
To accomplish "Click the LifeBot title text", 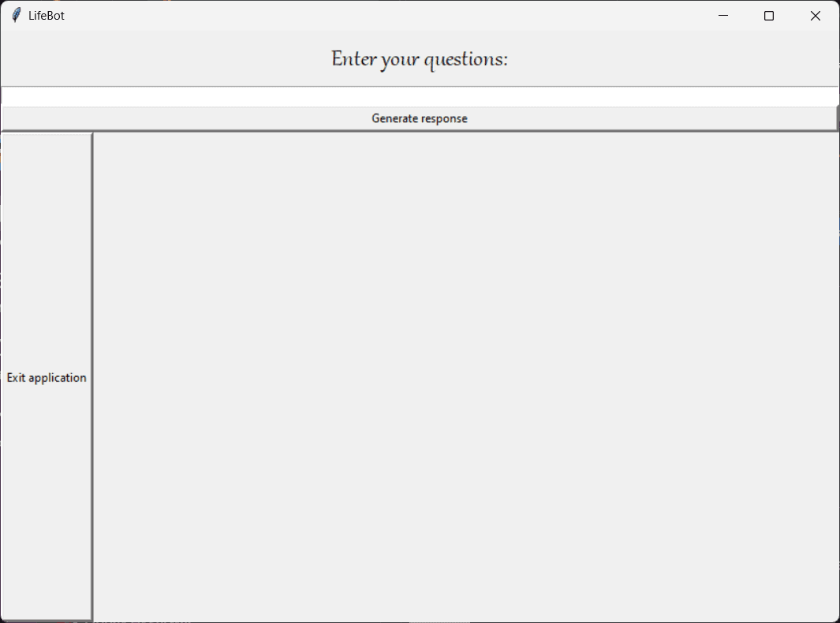I will (47, 16).
